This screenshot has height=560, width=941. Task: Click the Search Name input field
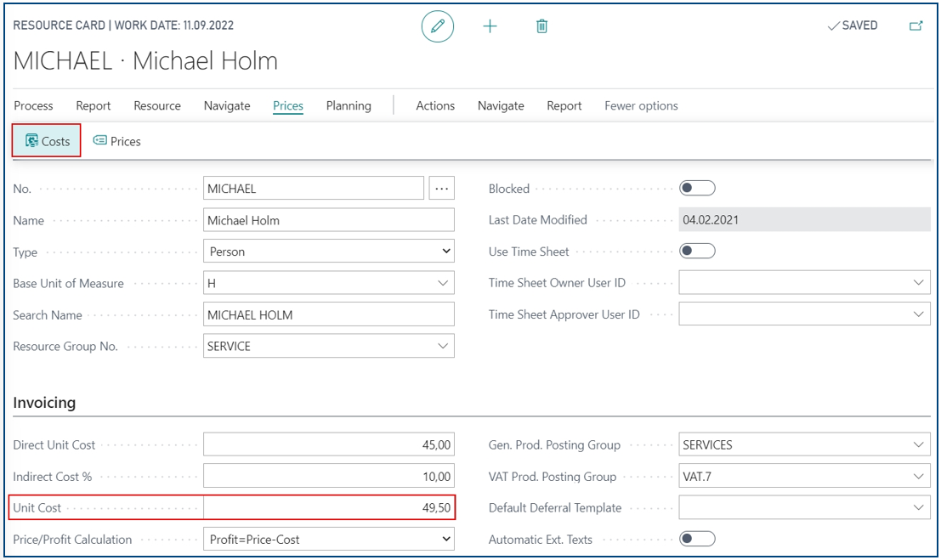pyautogui.click(x=329, y=314)
